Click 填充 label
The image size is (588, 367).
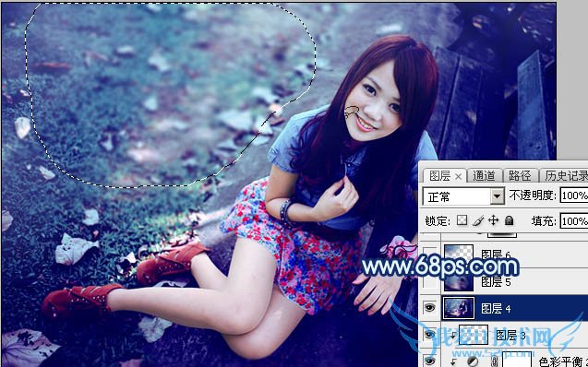click(x=544, y=221)
